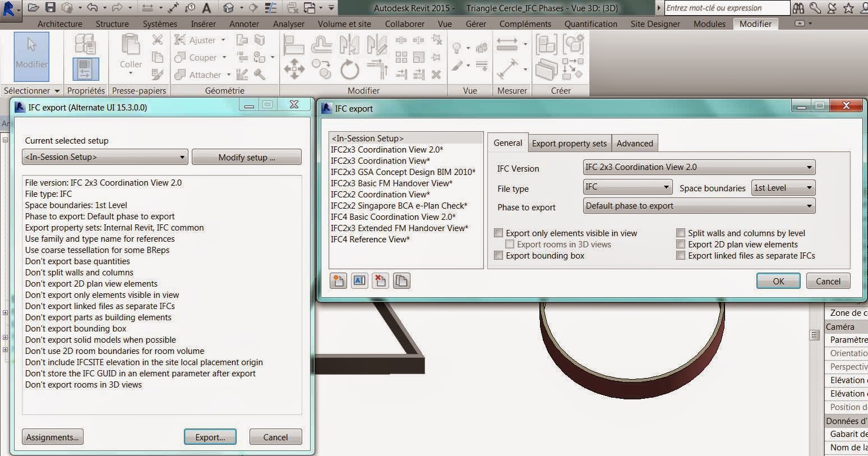868x456 pixels.
Task: Enable Split walls and columns by level
Action: click(x=681, y=233)
